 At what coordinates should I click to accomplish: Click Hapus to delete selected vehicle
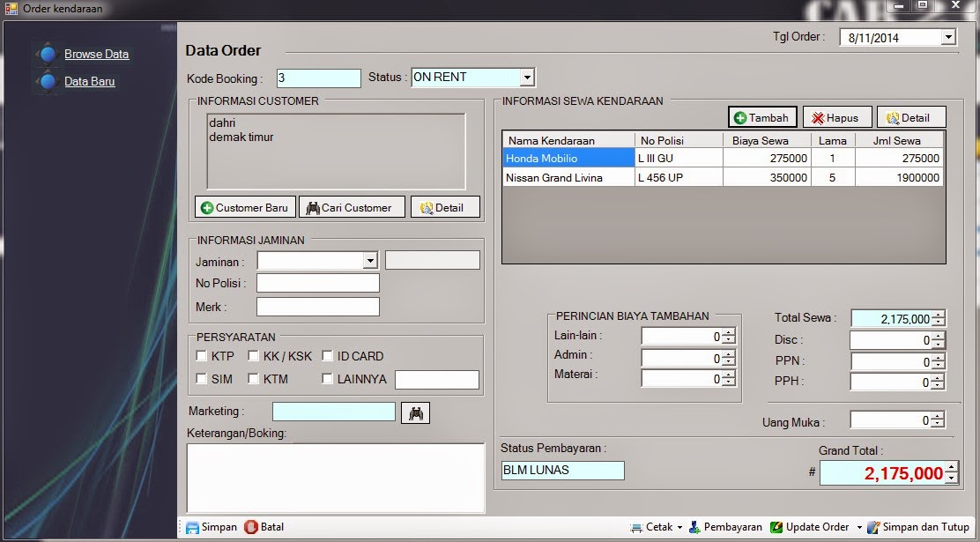(x=835, y=116)
